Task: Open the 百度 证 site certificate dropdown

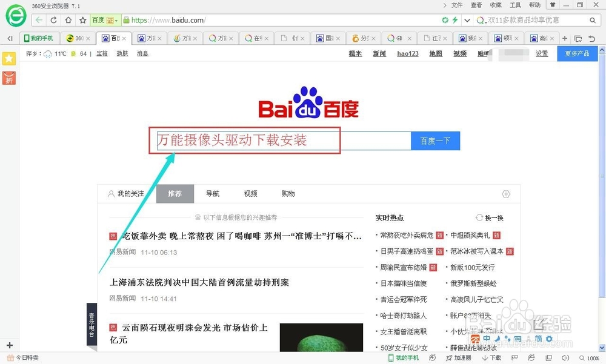Action: pyautogui.click(x=105, y=20)
